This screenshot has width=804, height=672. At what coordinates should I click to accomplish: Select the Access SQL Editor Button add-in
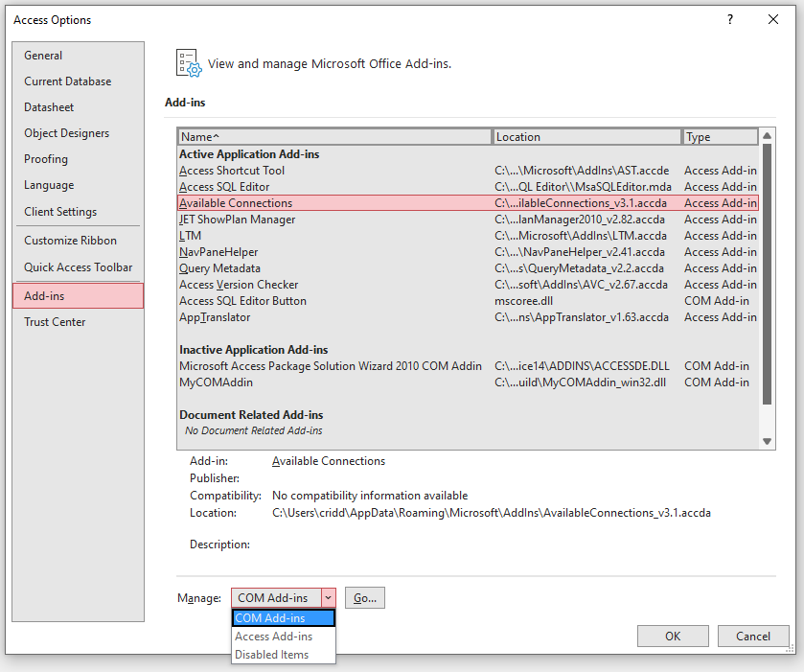pyautogui.click(x=468, y=301)
